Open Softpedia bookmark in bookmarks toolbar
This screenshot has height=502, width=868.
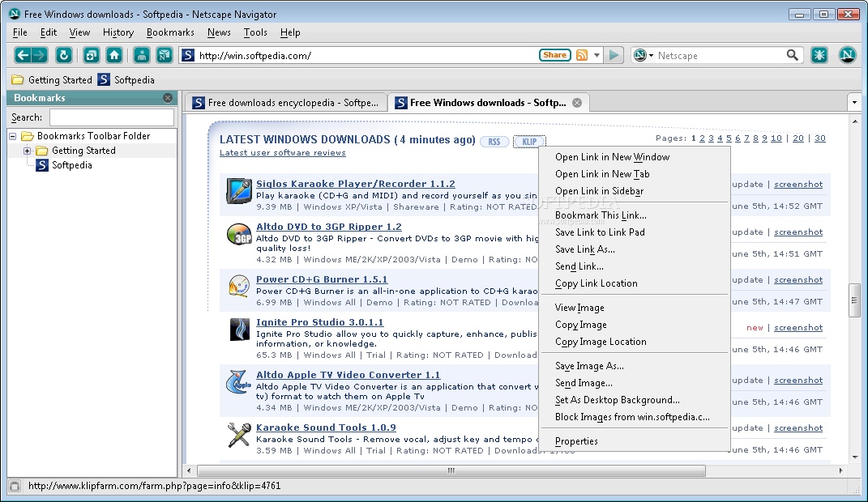click(126, 79)
